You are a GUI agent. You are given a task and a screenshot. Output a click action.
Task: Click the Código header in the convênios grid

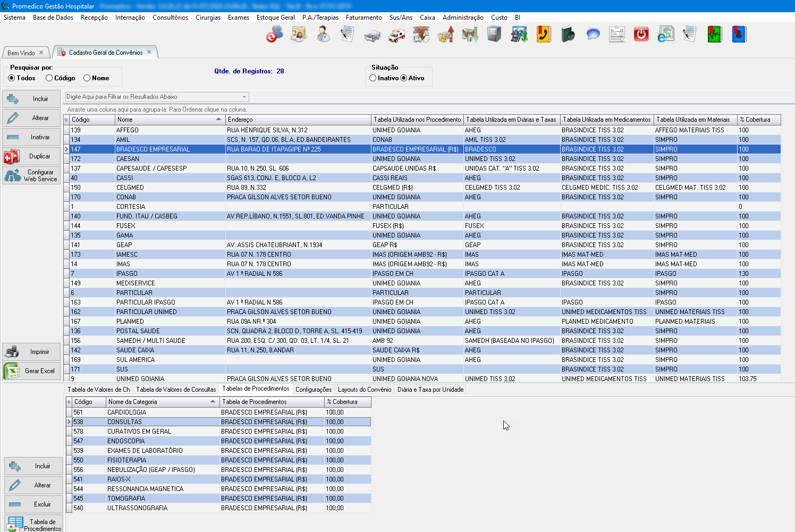tap(92, 120)
